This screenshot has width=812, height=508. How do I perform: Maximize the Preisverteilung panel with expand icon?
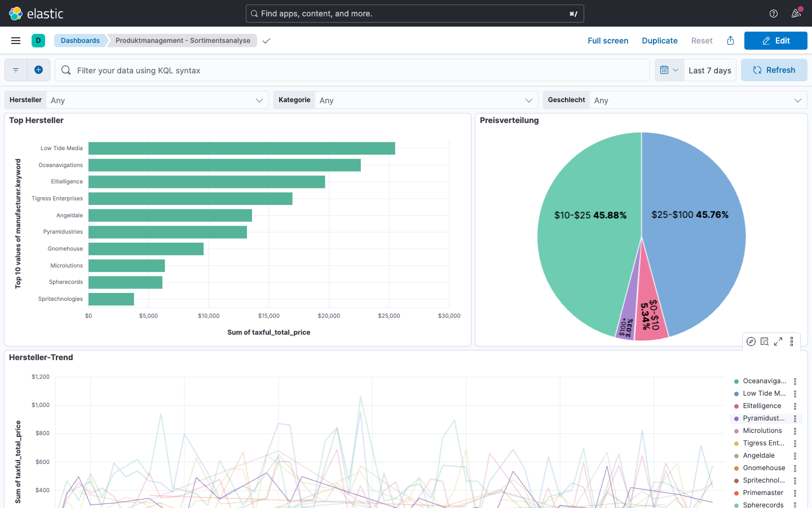778,341
